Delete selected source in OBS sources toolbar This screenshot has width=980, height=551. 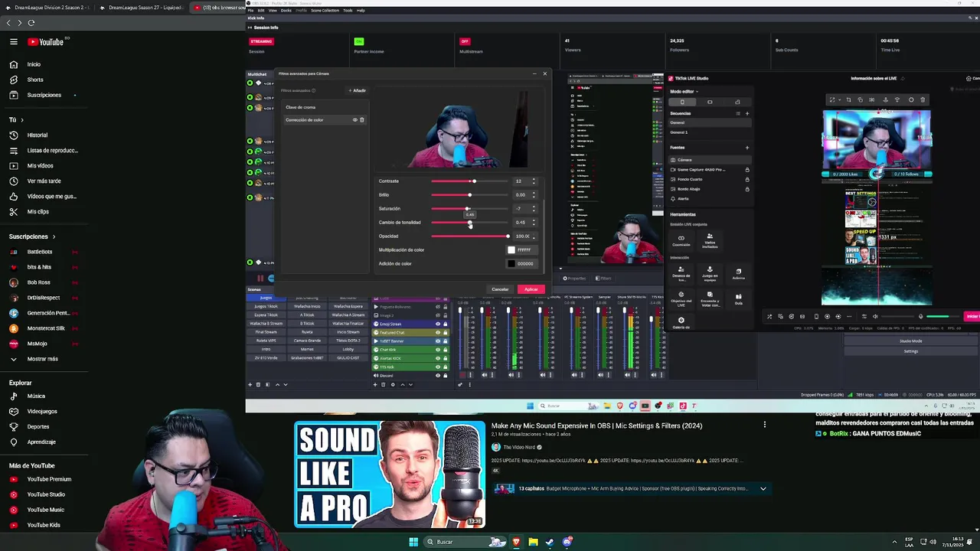(384, 384)
